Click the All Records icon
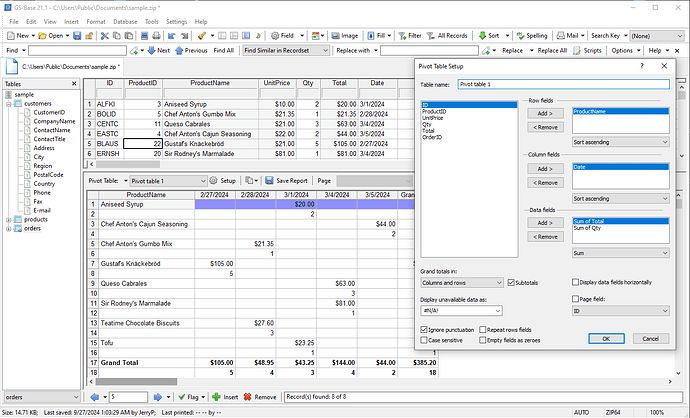The height and width of the screenshot is (418, 690). tap(431, 36)
